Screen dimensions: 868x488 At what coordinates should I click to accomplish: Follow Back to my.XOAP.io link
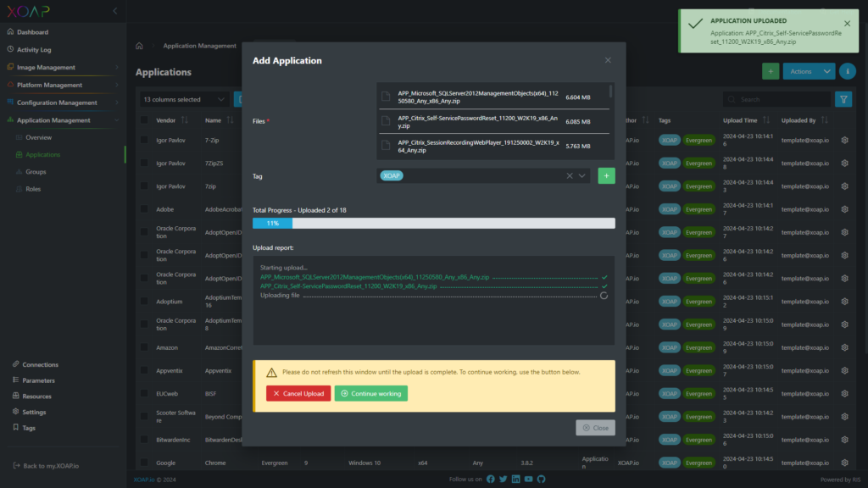(46, 466)
